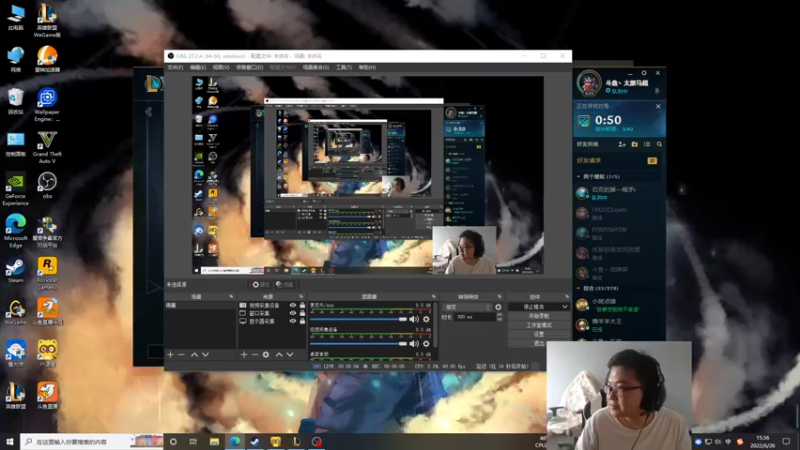Open settings gear for 麦克风/Aux audio
Screen dimensions: 800x450
[x=426, y=319]
